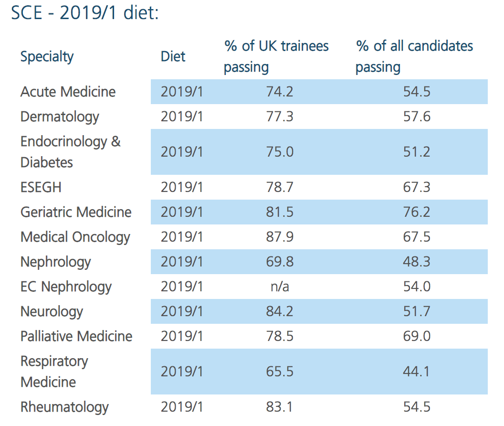Select the Neurology specialty cell
Viewport: 504px width, 426px height.
pyautogui.click(x=52, y=311)
